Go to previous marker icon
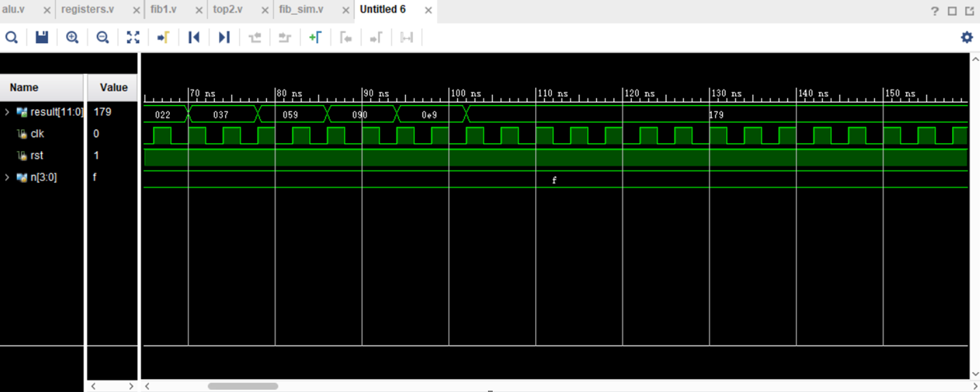Viewport: 980px width, 392px height. tap(345, 38)
